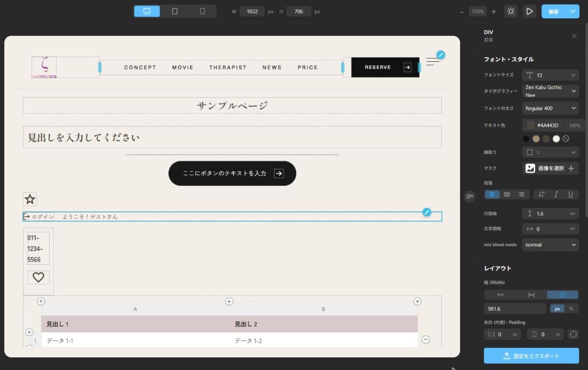Click the #4A443D text color swatch
The width and height of the screenshot is (588, 370).
tap(530, 125)
